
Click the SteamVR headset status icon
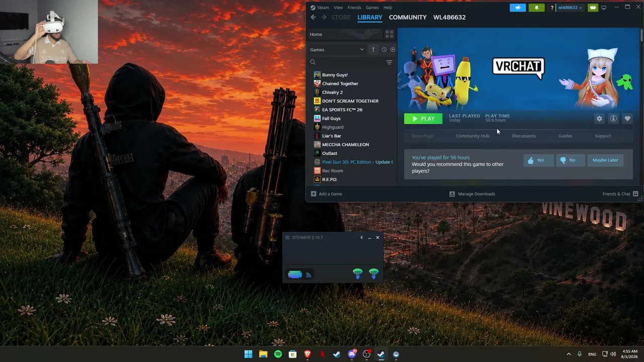[295, 275]
